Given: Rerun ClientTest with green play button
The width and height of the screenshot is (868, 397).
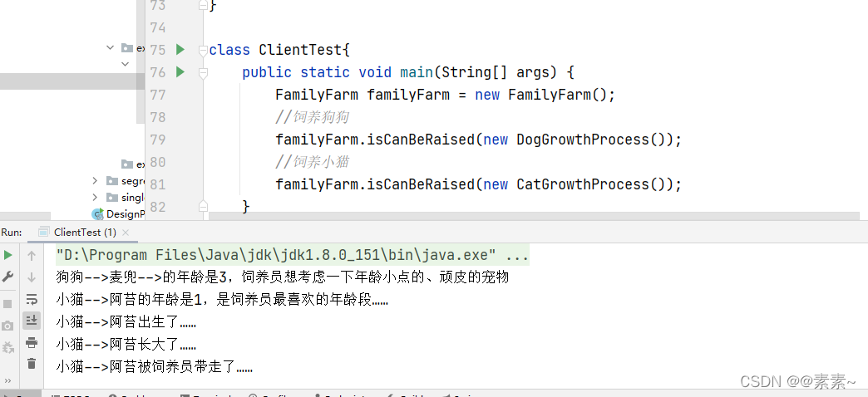Looking at the screenshot, I should [x=7, y=256].
